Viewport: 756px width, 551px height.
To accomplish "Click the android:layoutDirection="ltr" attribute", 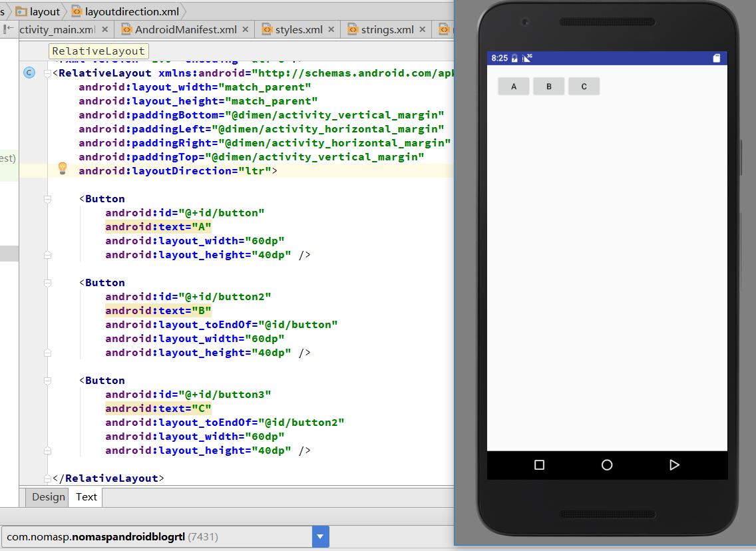I will point(174,171).
